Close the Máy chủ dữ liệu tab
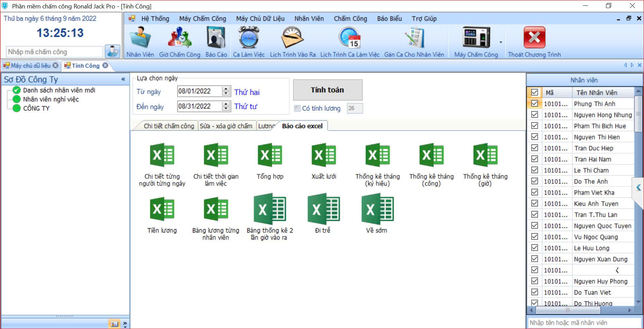The height and width of the screenshot is (329, 644). [x=55, y=65]
